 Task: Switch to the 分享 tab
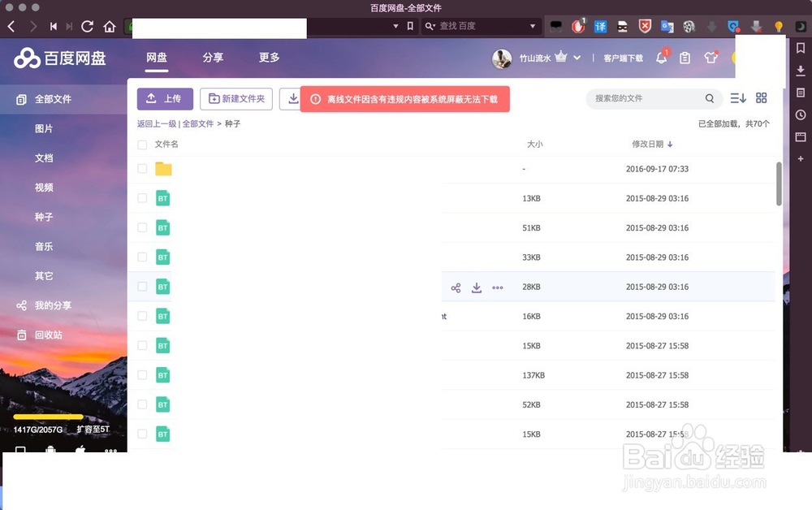click(x=212, y=58)
